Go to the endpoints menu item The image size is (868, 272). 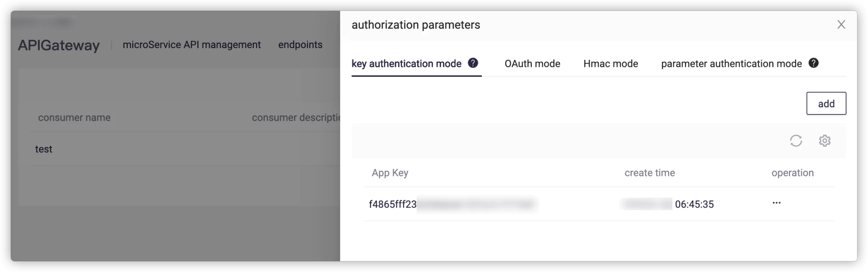coord(300,45)
